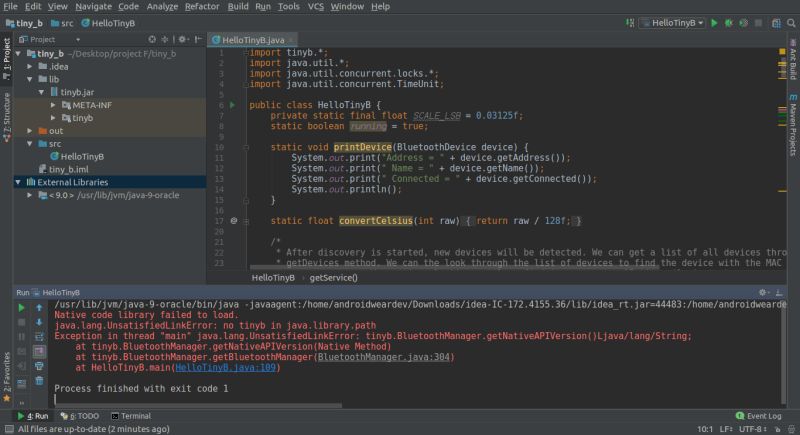This screenshot has width=800, height=435.
Task: Click the gutter marker at line 17
Action: click(234, 221)
